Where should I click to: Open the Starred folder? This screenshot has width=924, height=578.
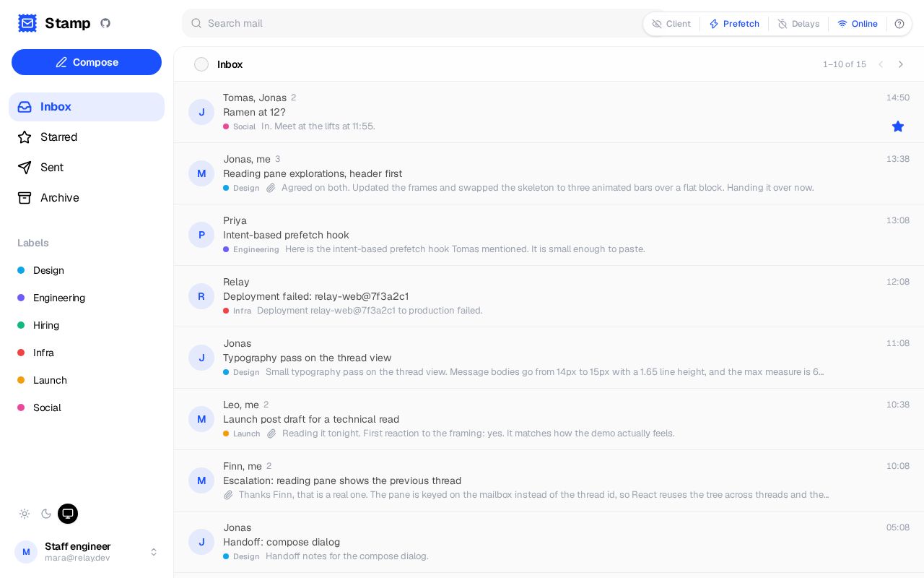87,137
